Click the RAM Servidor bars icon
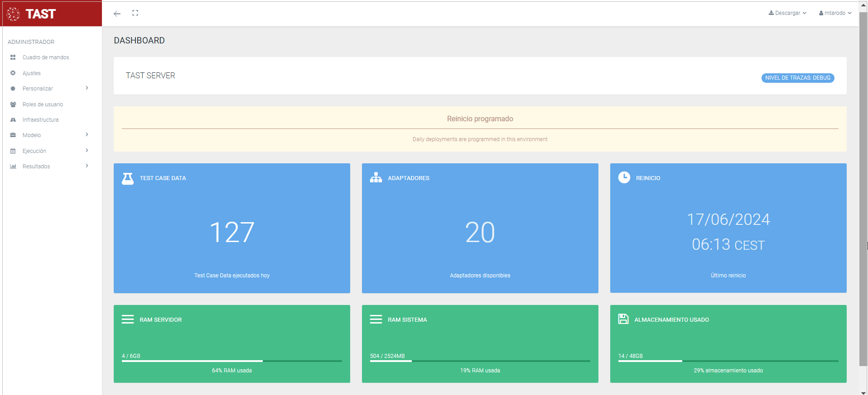Image resolution: width=868 pixels, height=395 pixels. tap(128, 319)
